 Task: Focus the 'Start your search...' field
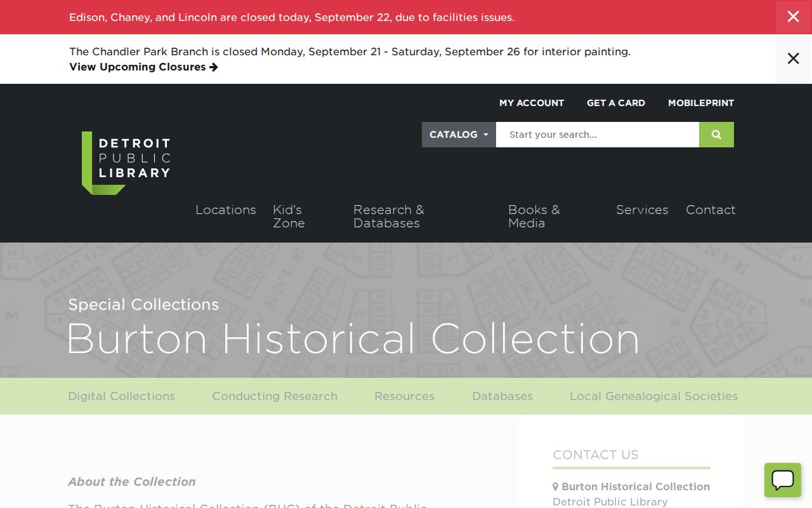pyautogui.click(x=598, y=135)
